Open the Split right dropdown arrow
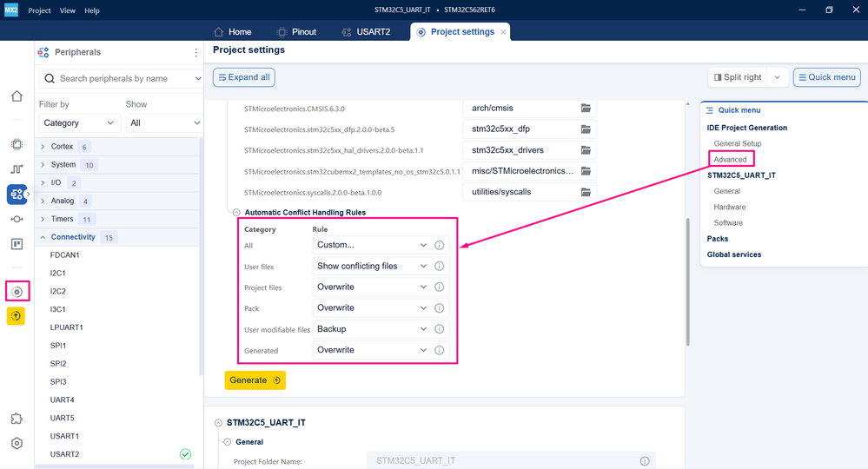868x469 pixels. point(778,77)
